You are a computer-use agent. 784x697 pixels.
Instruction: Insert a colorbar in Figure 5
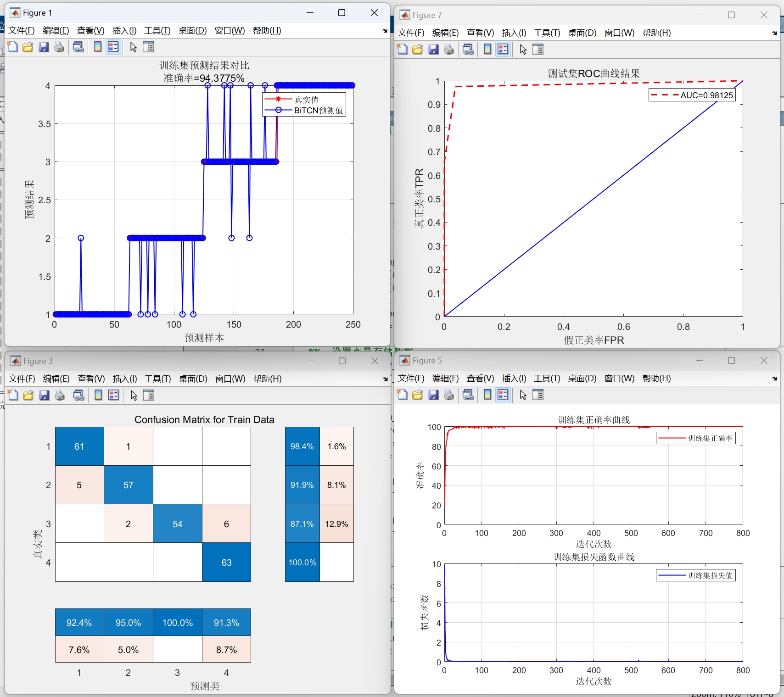487,395
